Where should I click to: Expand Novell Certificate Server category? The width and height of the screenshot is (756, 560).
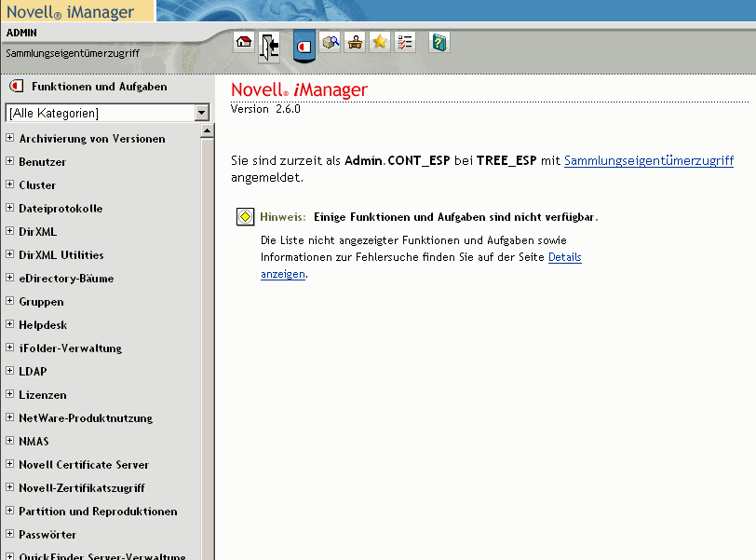point(9,463)
